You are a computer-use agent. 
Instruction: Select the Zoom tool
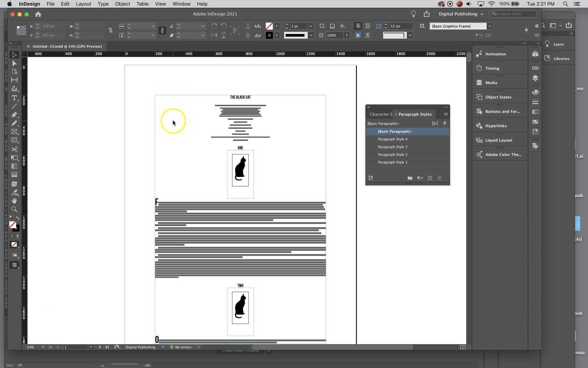pos(14,210)
